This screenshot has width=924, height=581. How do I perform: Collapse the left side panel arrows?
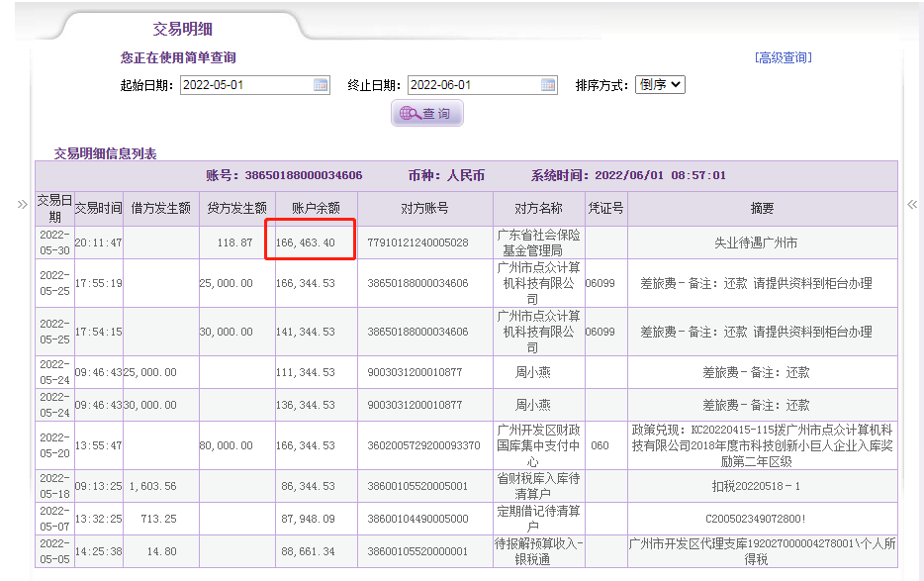tap(23, 205)
